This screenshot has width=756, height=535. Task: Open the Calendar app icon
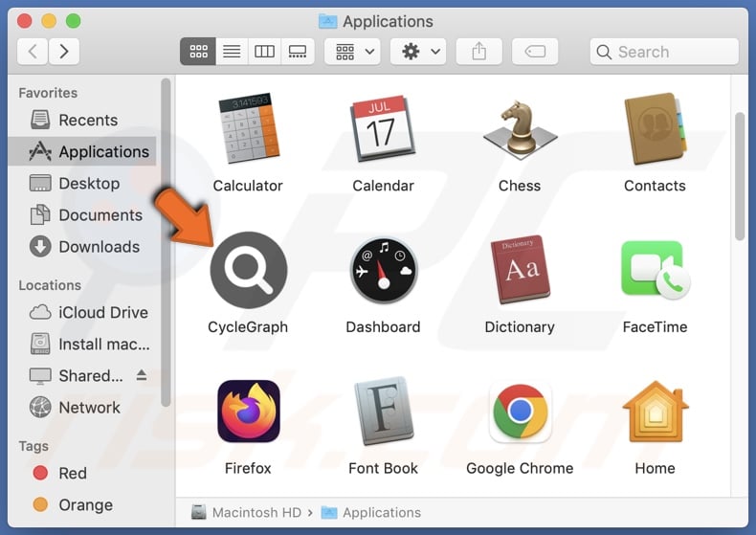click(384, 128)
